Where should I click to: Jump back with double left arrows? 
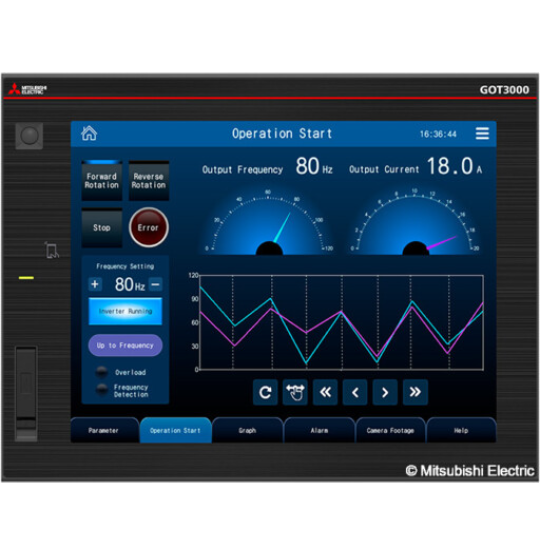[325, 392]
